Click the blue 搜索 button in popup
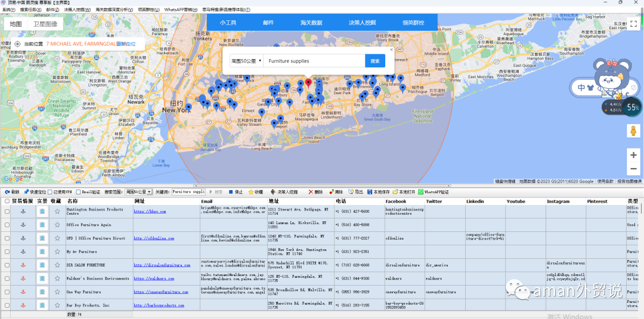Viewport: 644px width, 319px height. point(375,61)
